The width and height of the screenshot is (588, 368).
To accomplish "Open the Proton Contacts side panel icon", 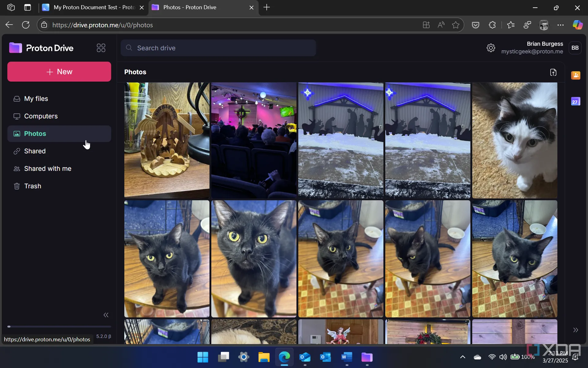I will pos(575,75).
